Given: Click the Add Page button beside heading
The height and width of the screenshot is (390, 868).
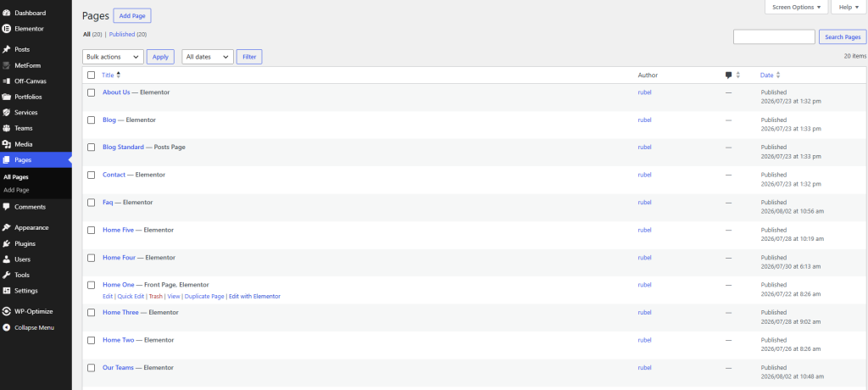Looking at the screenshot, I should tap(132, 16).
